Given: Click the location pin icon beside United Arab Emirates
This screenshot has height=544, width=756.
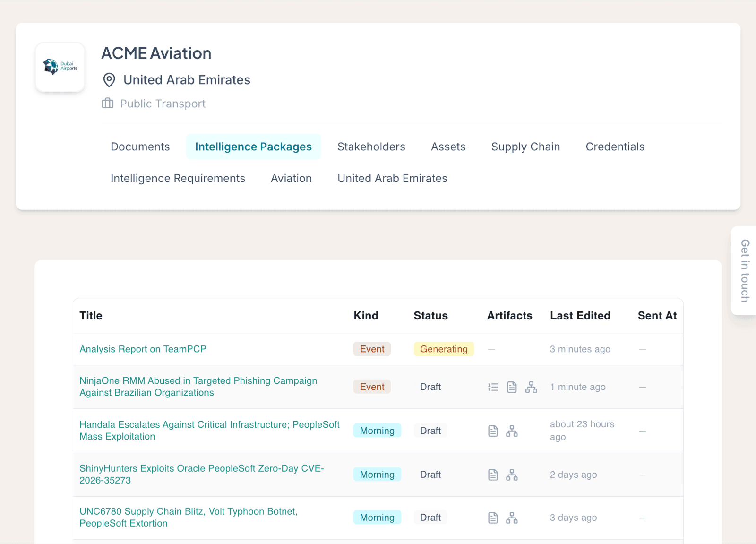Looking at the screenshot, I should pos(109,80).
